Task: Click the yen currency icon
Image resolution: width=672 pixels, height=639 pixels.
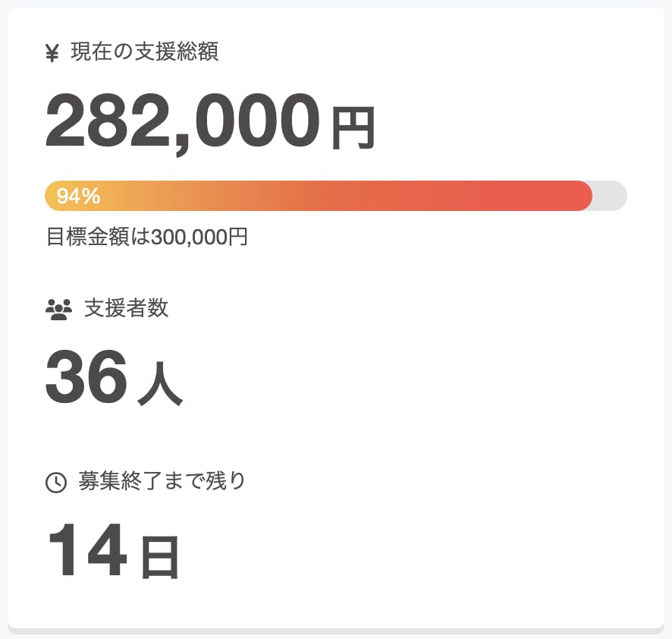Action: (x=52, y=53)
